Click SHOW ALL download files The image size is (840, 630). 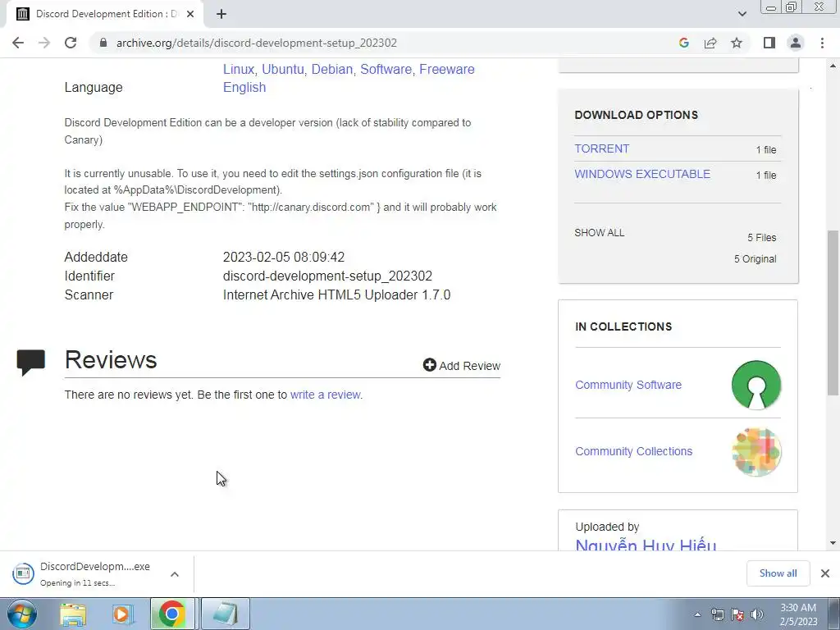[x=600, y=232]
